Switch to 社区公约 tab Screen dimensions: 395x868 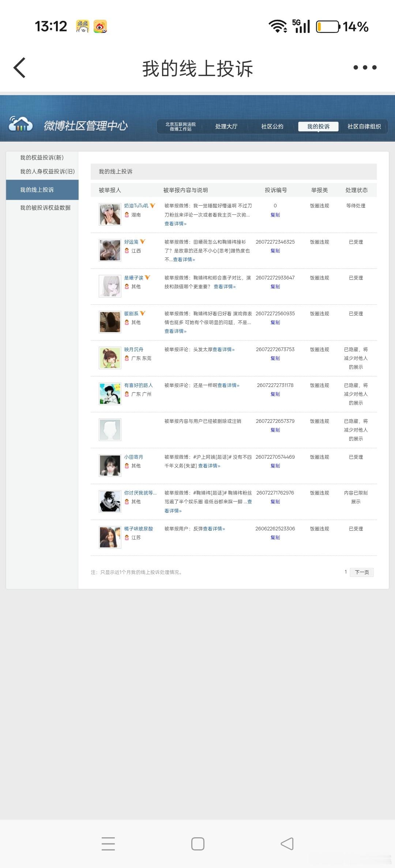pyautogui.click(x=272, y=126)
